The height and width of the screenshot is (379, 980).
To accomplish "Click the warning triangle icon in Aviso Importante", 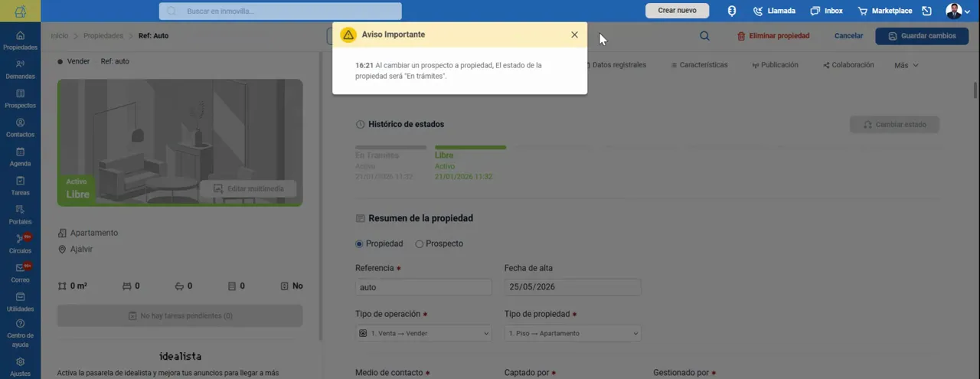I will tap(348, 34).
